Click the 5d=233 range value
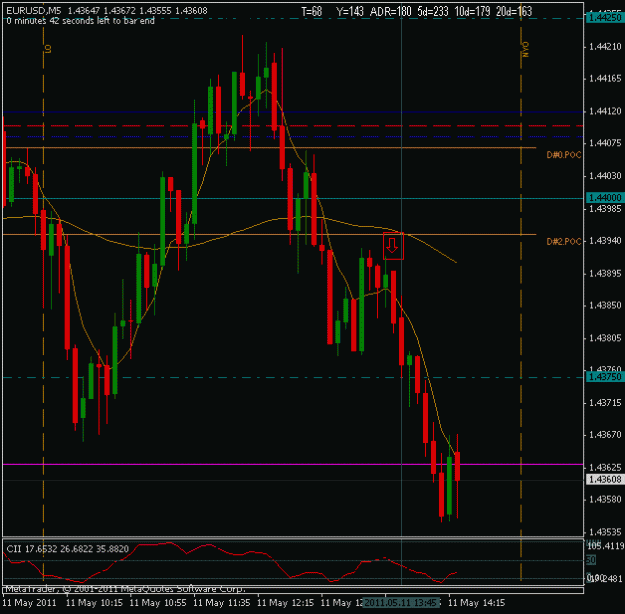Image resolution: width=625 pixels, height=614 pixels. point(433,11)
